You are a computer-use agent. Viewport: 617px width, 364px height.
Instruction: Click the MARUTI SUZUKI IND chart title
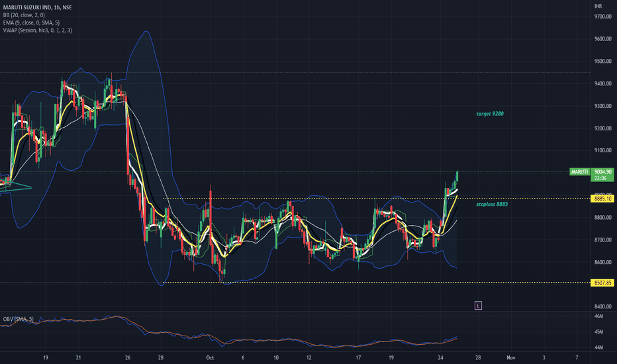[x=37, y=7]
